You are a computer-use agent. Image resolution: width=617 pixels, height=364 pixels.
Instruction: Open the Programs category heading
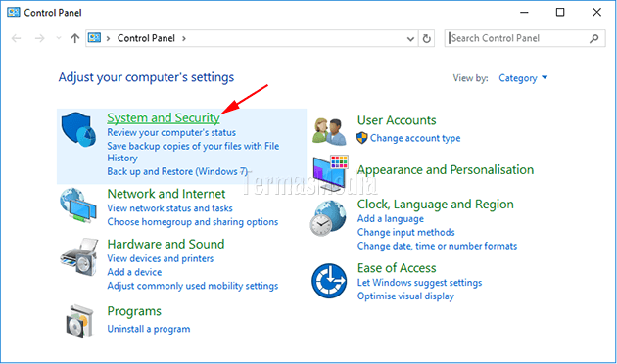pos(134,311)
